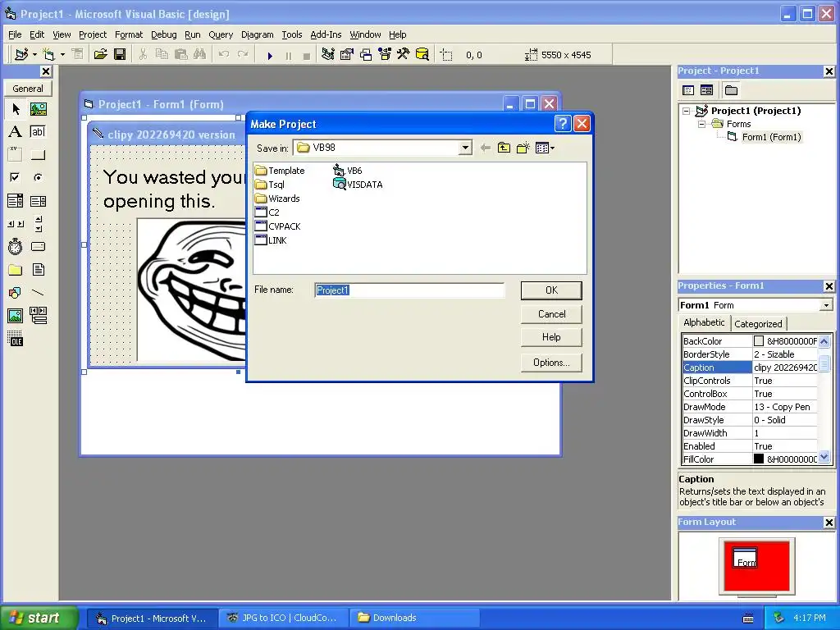Select the FileListBox control tool
The width and height of the screenshot is (840, 630).
click(38, 269)
